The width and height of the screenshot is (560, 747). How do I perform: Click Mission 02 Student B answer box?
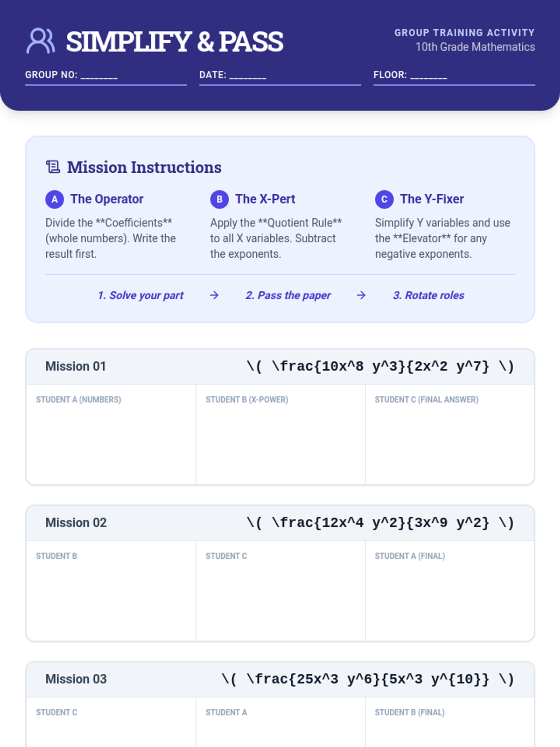click(111, 595)
